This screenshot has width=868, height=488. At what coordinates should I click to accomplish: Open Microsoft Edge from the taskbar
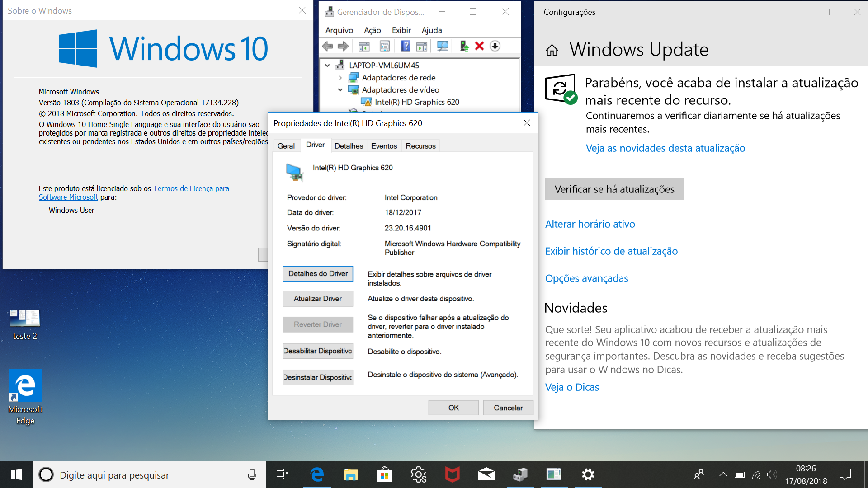pos(317,474)
